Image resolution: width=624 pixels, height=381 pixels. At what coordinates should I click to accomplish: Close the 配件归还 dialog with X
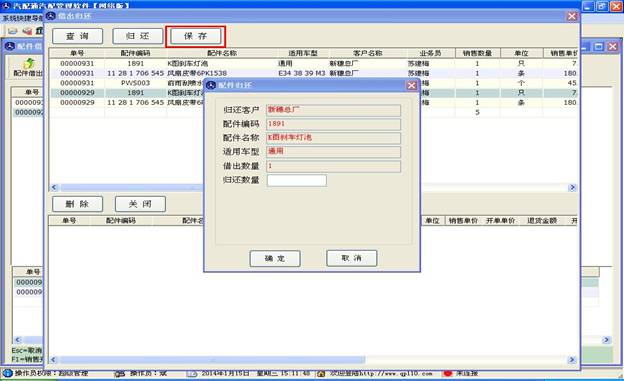click(x=411, y=85)
